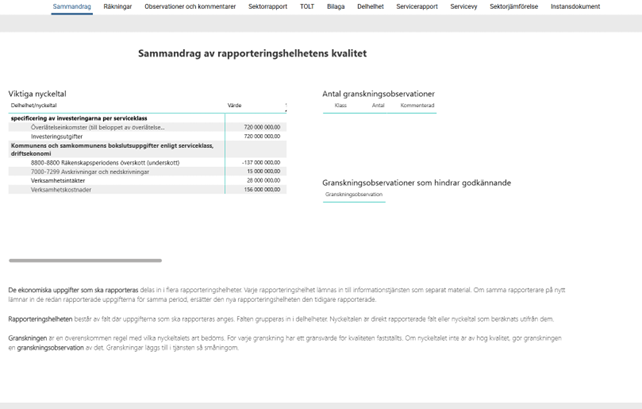642x409 pixels.
Task: Sort by Delhelhet/nyckeltal column header
Action: 34,105
